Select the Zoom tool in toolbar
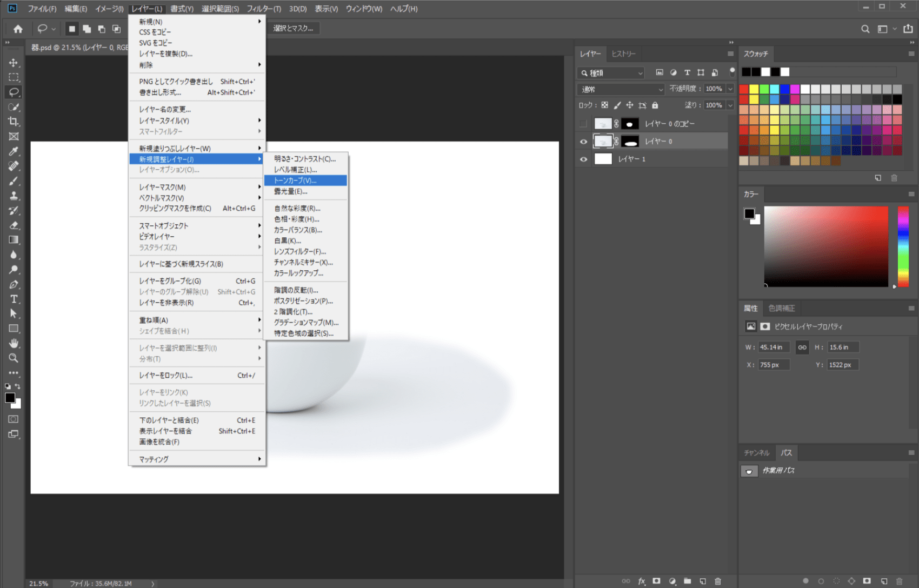 [14, 358]
